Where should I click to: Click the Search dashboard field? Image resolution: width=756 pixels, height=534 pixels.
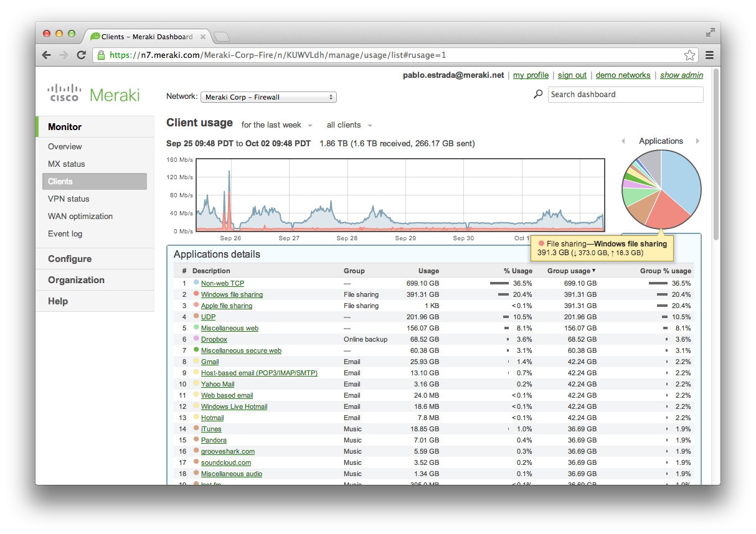[626, 95]
